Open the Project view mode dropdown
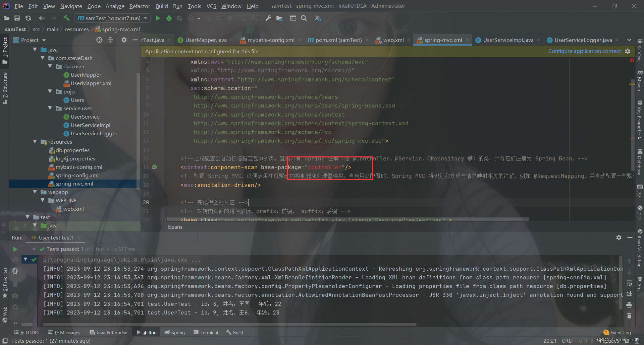Viewport: 644px width, 345px height. pyautogui.click(x=44, y=40)
